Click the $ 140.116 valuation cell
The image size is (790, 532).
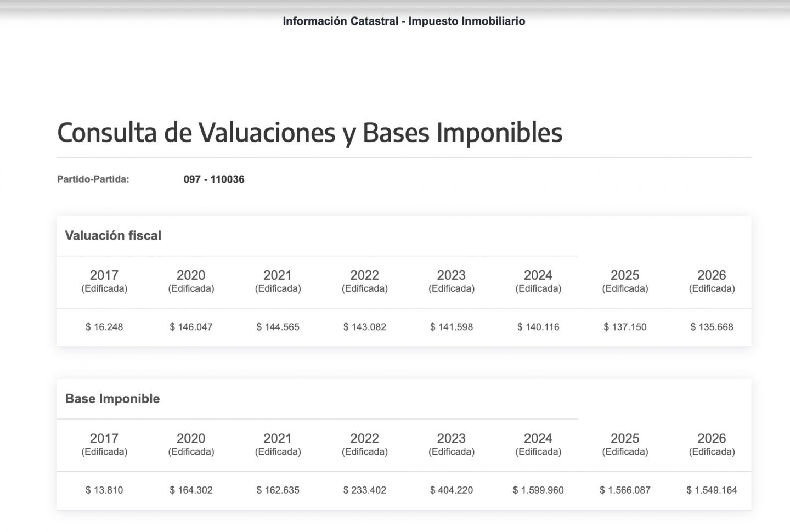pos(538,327)
